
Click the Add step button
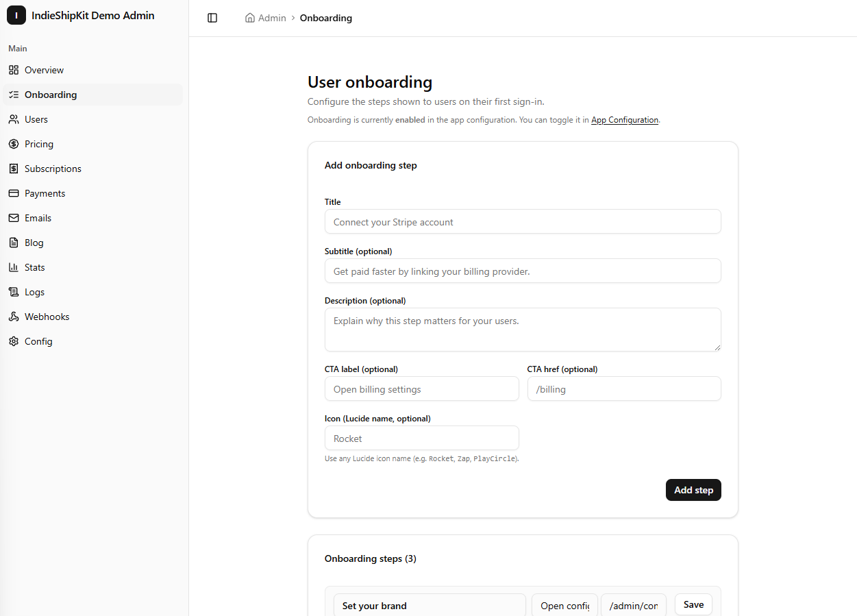point(693,490)
